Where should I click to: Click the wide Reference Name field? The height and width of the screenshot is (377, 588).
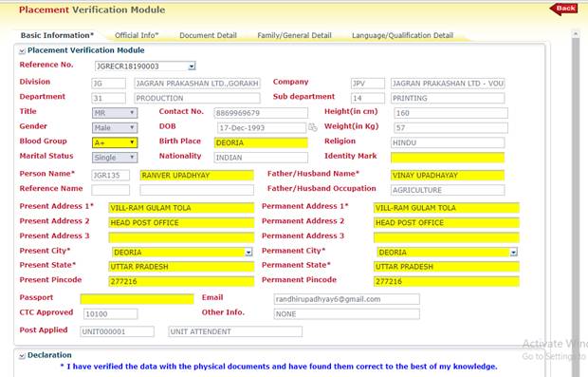tap(197, 190)
